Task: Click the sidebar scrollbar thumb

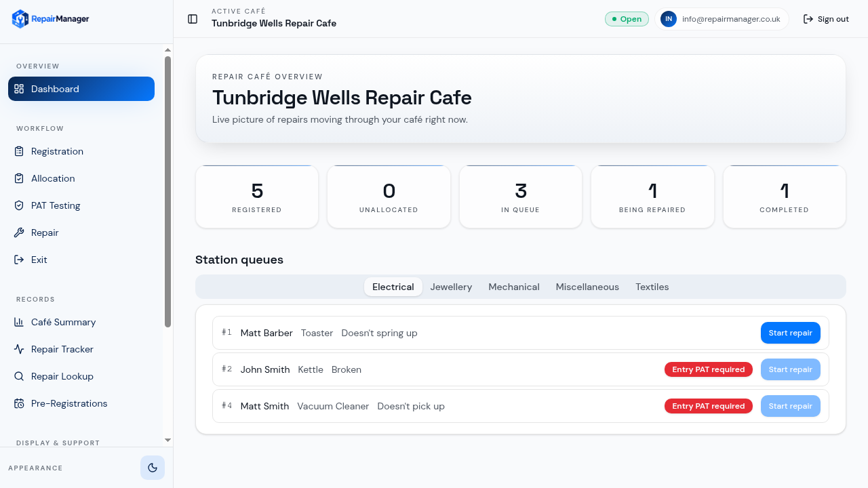Action: tap(168, 192)
